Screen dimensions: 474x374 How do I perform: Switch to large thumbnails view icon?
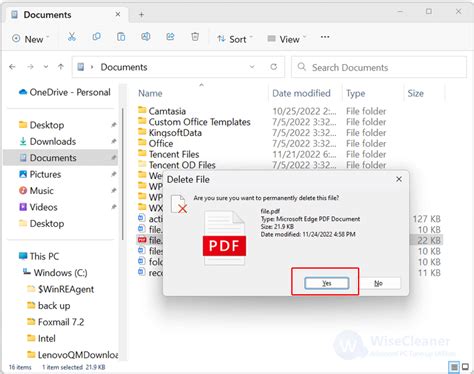pyautogui.click(x=465, y=367)
